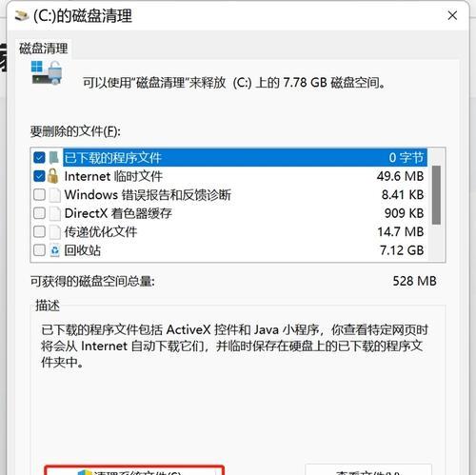Click the Disk Cleanup drive icon in the title bar
The image size is (476, 475).
tap(22, 15)
